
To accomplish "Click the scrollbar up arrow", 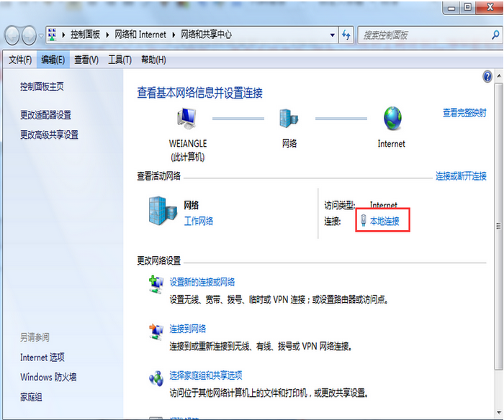I will [x=498, y=76].
